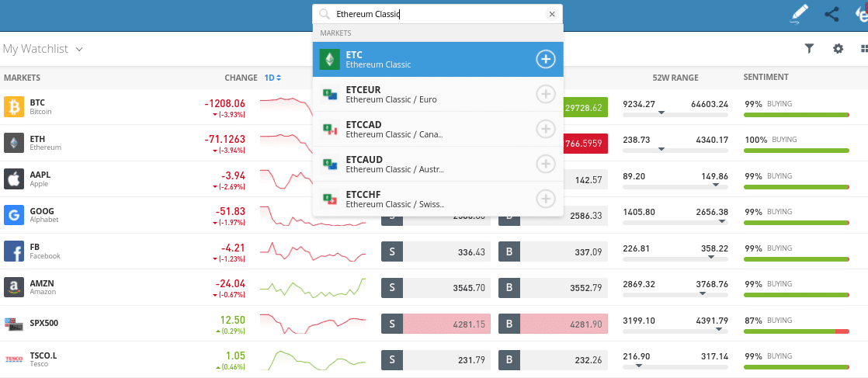Click the ETCCAD flag pair icon

330,129
